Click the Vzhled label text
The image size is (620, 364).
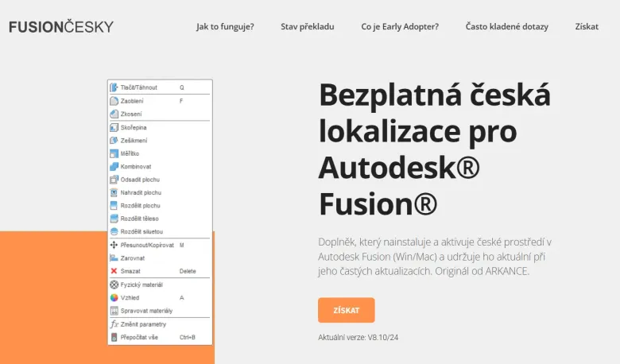point(130,297)
